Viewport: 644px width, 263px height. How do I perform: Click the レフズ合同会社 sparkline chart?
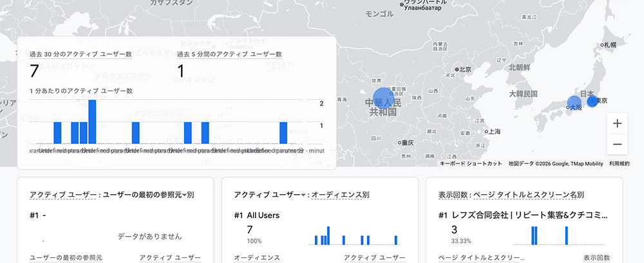tap(558, 235)
